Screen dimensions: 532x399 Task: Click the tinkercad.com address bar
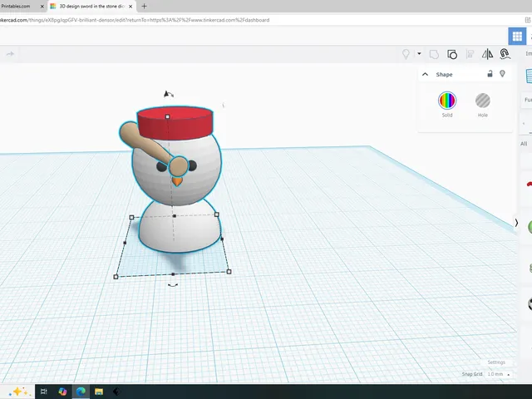135,20
